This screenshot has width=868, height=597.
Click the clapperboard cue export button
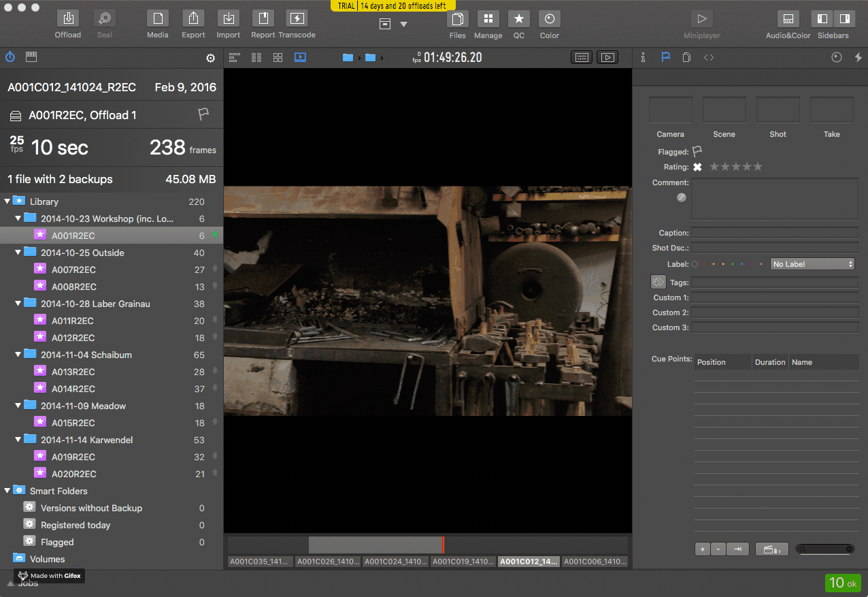click(x=772, y=549)
